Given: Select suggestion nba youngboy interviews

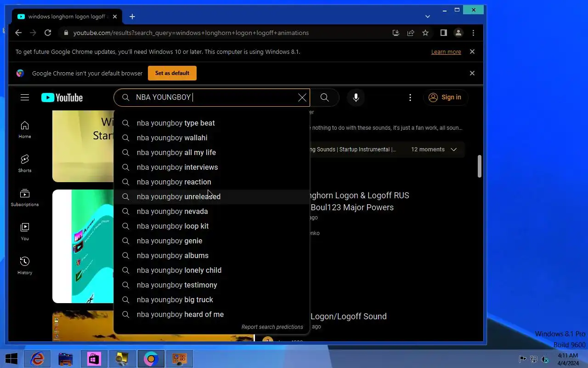Looking at the screenshot, I should (212, 167).
